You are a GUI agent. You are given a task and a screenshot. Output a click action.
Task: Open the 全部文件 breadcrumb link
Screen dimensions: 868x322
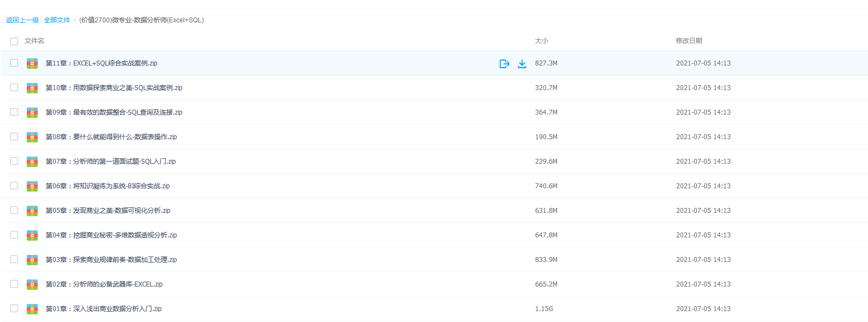pos(57,20)
